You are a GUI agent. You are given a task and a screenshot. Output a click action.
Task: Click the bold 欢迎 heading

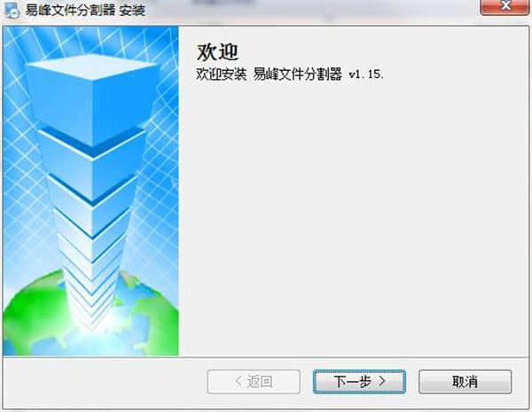(217, 52)
